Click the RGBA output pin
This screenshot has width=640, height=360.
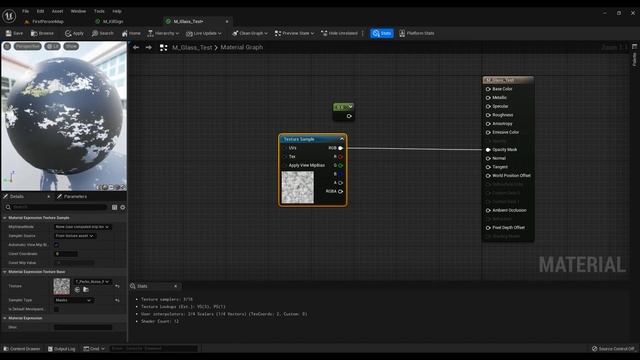click(x=340, y=191)
